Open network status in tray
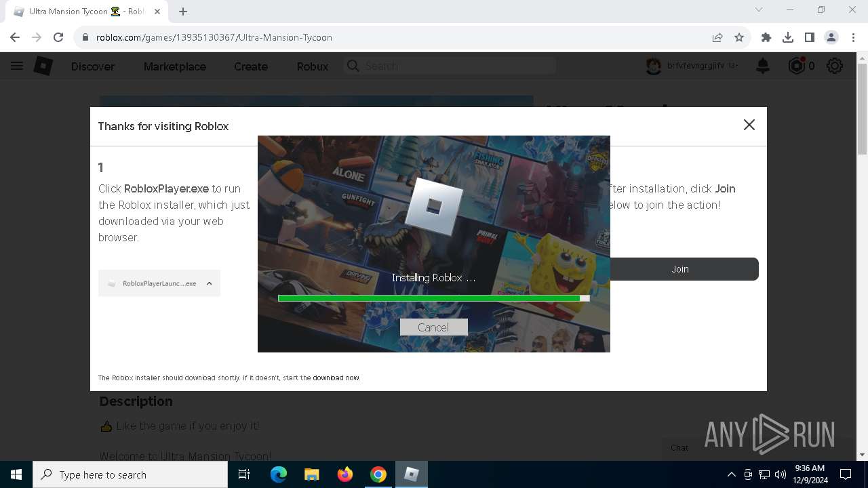The width and height of the screenshot is (868, 488). (764, 474)
